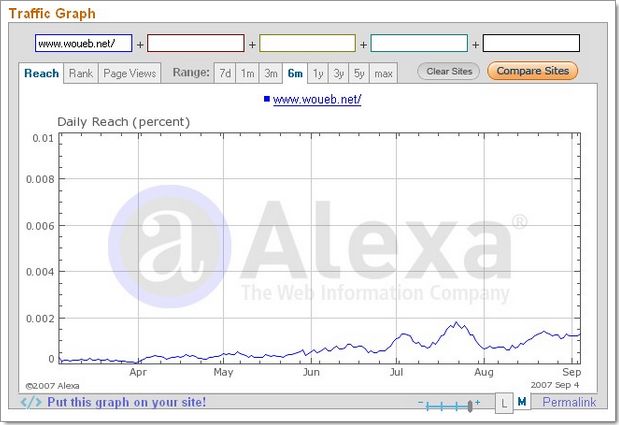The image size is (619, 425).
Task: Click the Aug label on the x-axis
Action: click(484, 372)
